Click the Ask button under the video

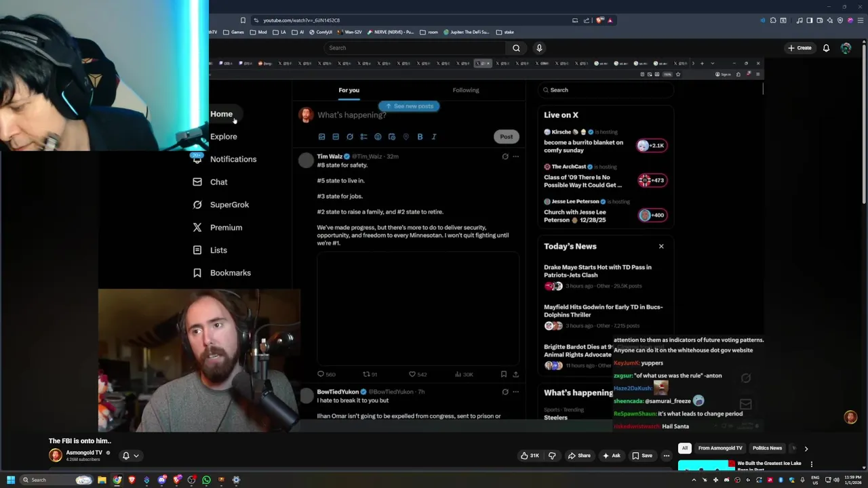(611, 455)
